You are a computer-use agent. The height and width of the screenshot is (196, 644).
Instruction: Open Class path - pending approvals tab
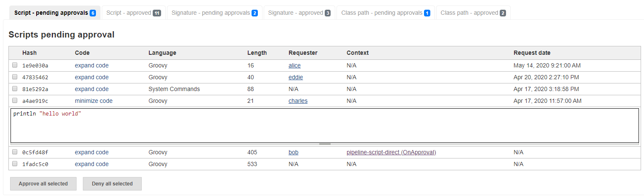coord(385,13)
